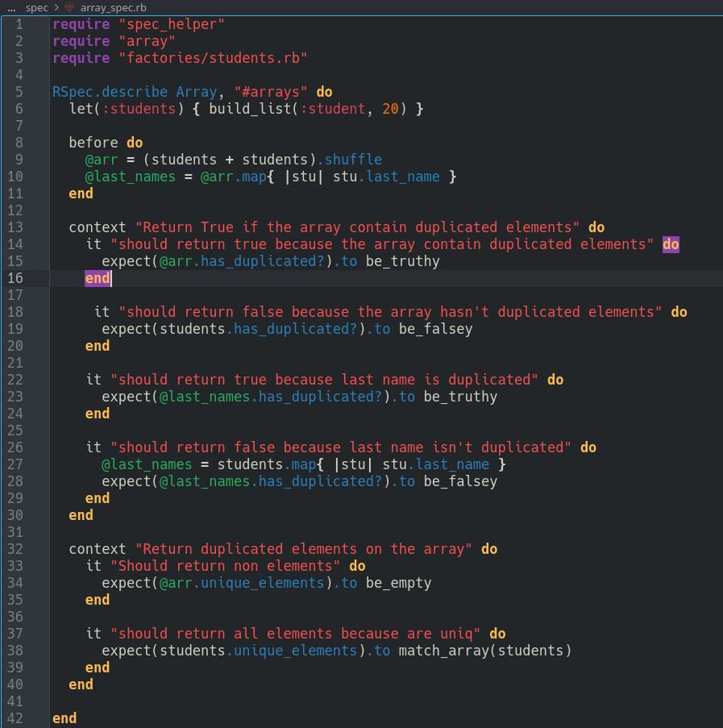Click line number 42 in the gutter
This screenshot has height=728, width=723.
tap(15, 718)
